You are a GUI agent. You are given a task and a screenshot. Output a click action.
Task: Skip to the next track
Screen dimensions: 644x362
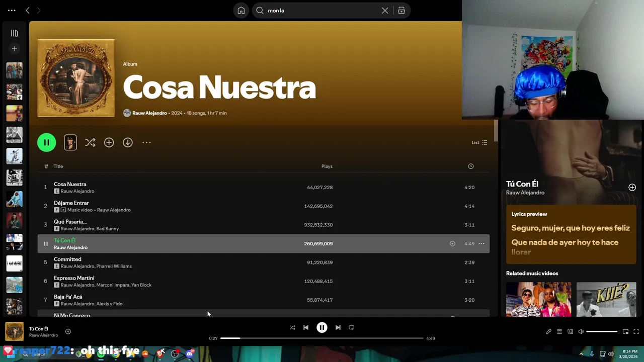point(338,327)
